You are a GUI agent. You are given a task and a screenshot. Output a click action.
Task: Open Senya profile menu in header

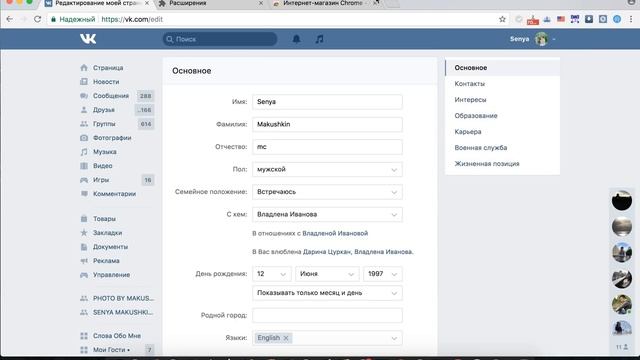tap(532, 39)
